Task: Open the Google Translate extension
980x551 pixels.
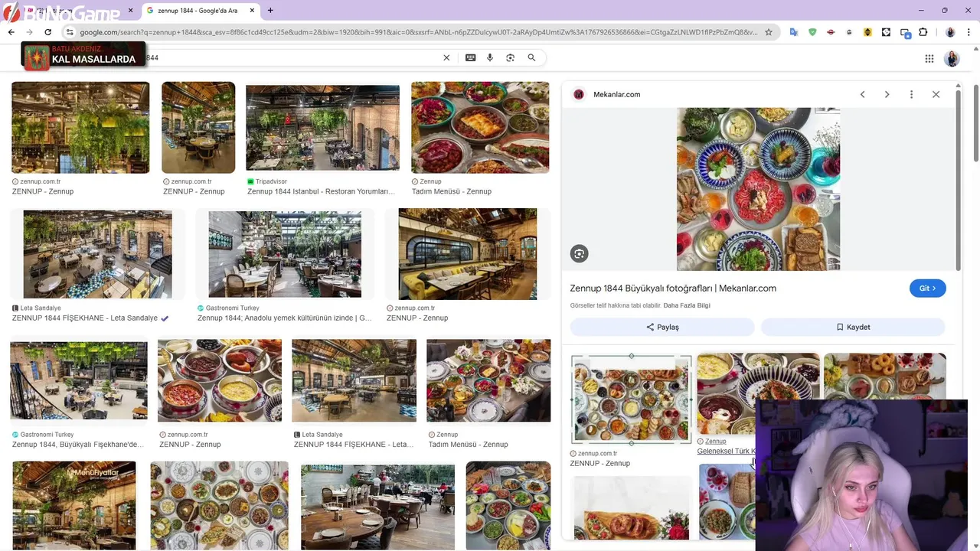Action: pyautogui.click(x=794, y=32)
